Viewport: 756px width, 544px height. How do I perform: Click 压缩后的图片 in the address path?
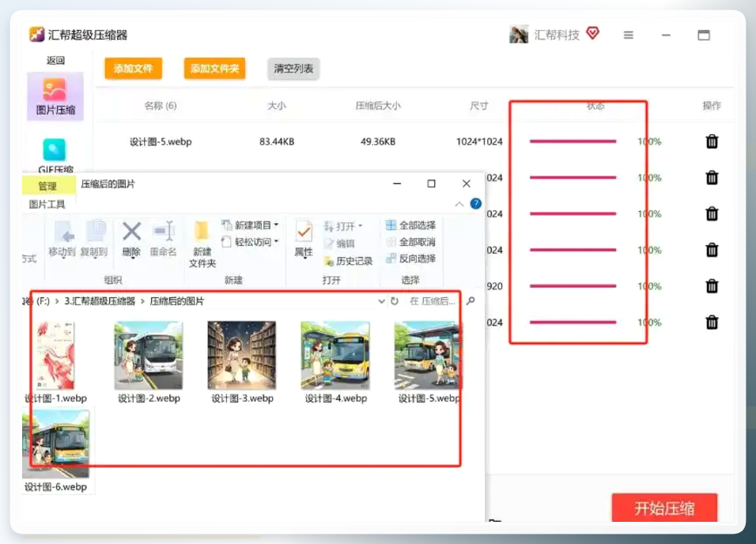point(177,301)
